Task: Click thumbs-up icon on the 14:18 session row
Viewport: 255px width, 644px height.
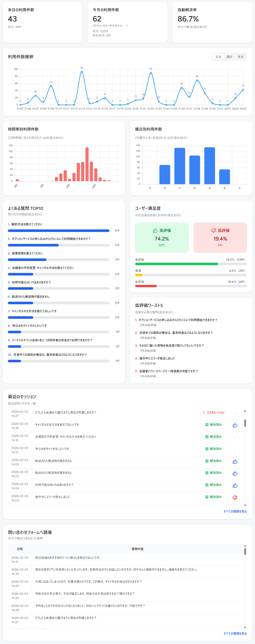Action: (x=235, y=425)
